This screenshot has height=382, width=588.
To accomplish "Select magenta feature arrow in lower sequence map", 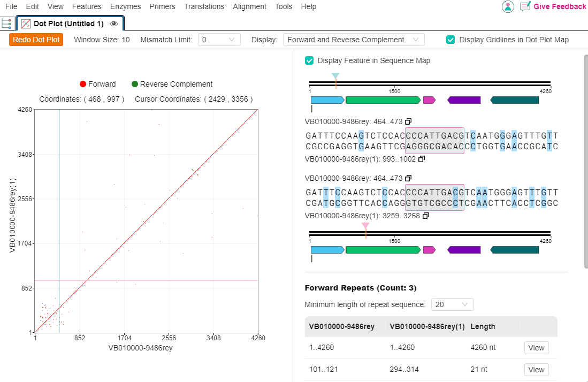I will pos(429,250).
